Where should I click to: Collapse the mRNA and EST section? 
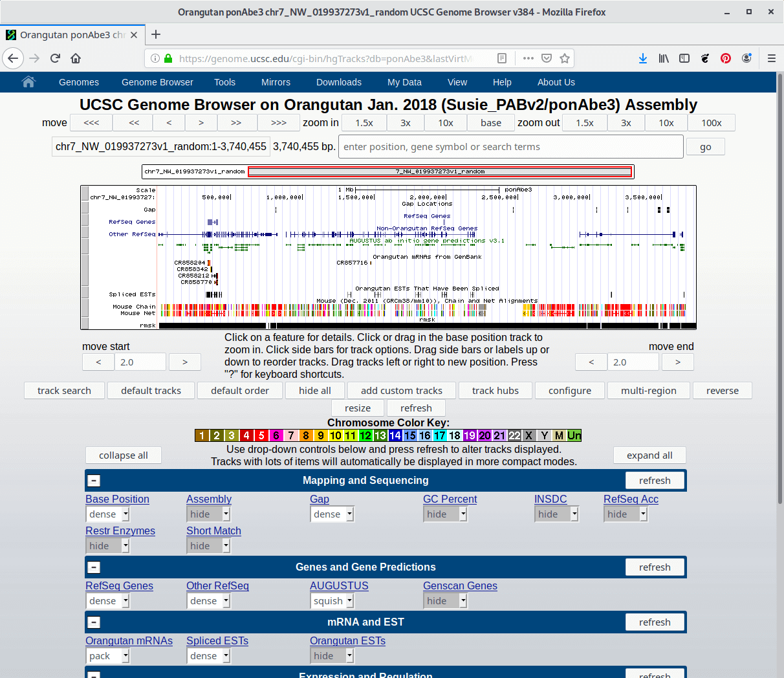coord(94,622)
